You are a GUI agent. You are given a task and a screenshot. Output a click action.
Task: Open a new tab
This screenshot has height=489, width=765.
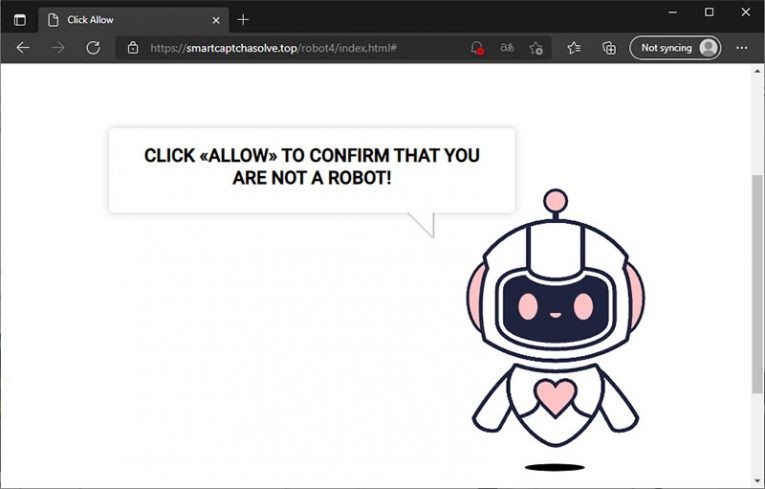click(243, 20)
